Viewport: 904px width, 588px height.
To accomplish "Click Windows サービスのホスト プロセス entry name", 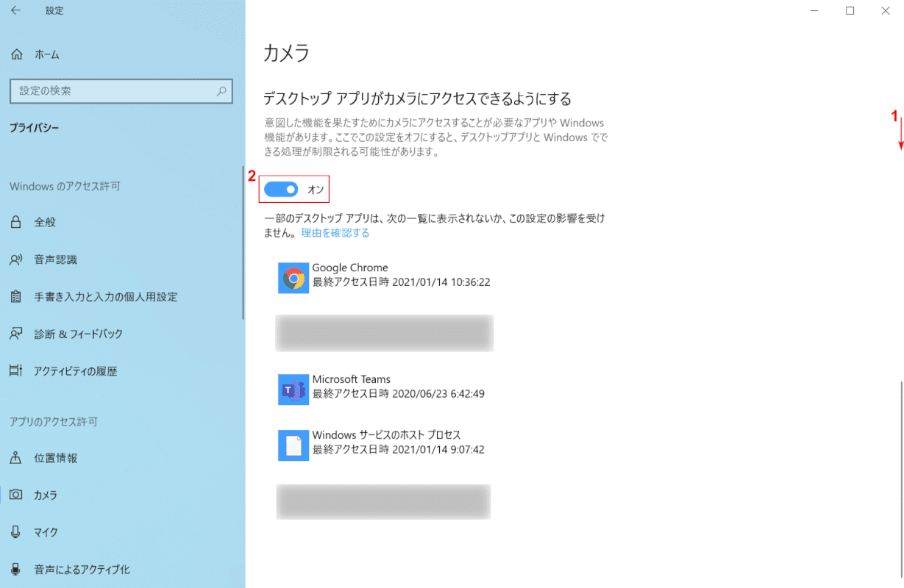I will pyautogui.click(x=386, y=435).
